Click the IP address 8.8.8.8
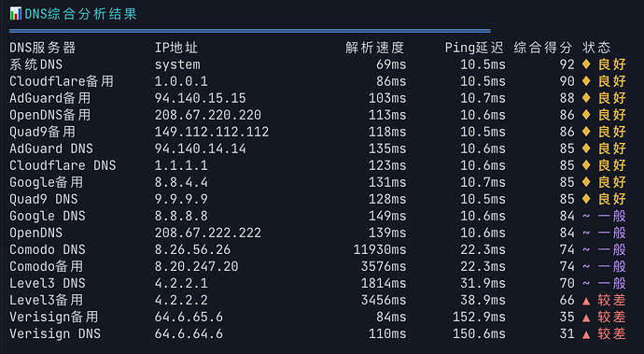 (181, 217)
